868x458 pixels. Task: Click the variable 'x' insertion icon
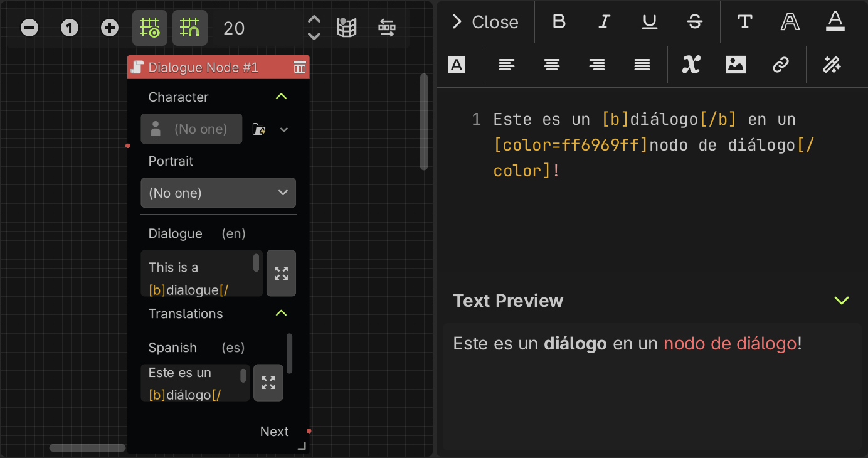pyautogui.click(x=691, y=65)
